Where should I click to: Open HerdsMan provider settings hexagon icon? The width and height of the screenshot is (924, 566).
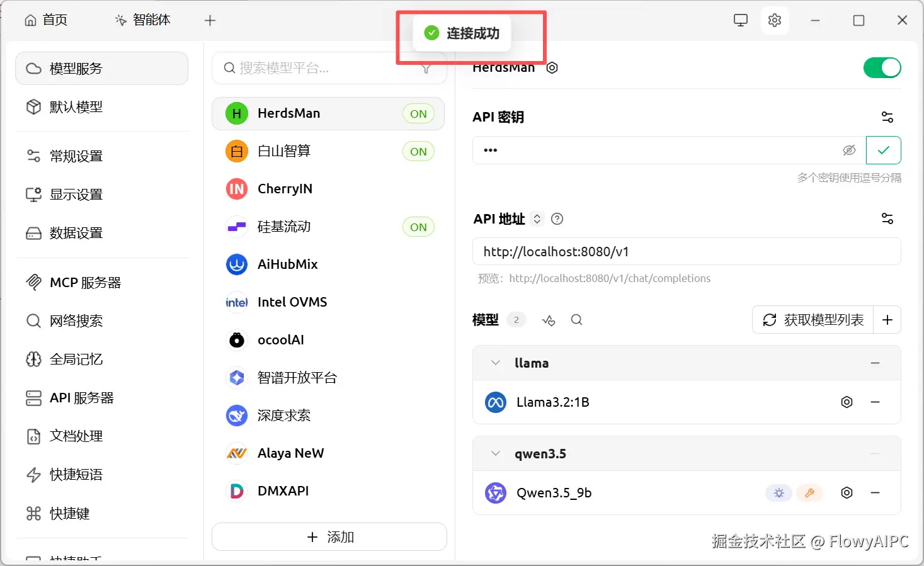click(x=552, y=67)
